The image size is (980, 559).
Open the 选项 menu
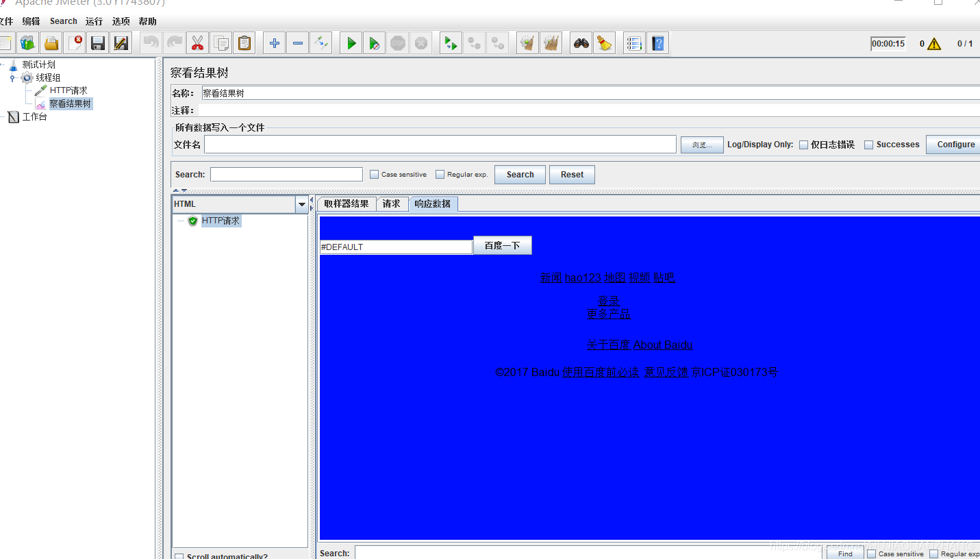click(121, 21)
